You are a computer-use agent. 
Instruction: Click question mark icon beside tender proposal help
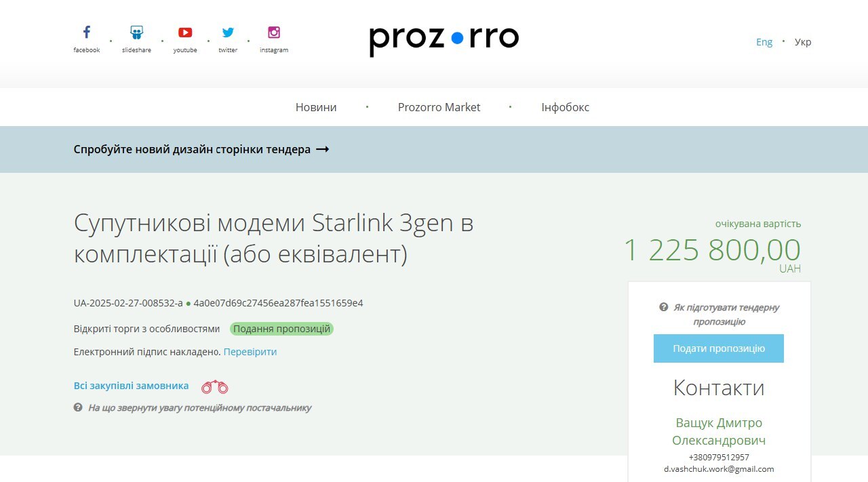click(664, 307)
